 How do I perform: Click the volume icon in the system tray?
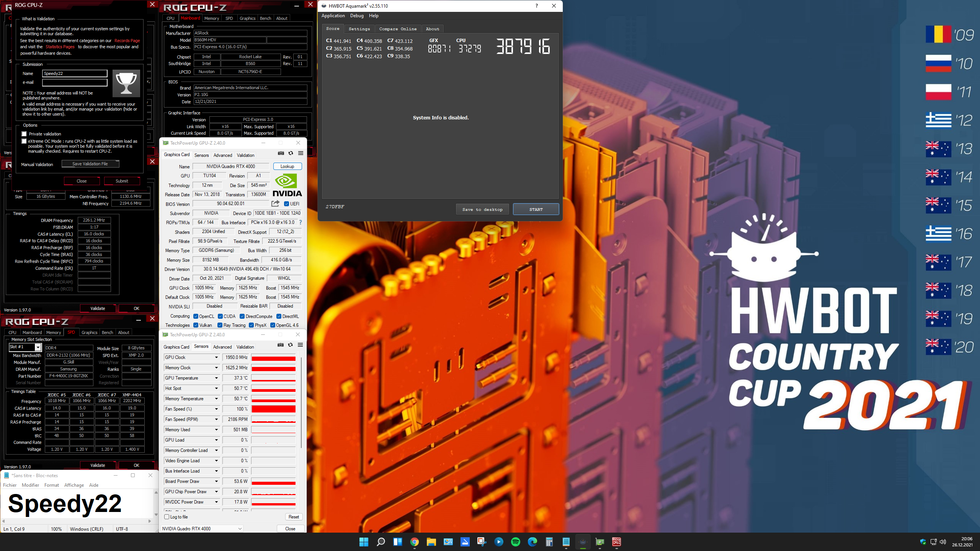(943, 542)
